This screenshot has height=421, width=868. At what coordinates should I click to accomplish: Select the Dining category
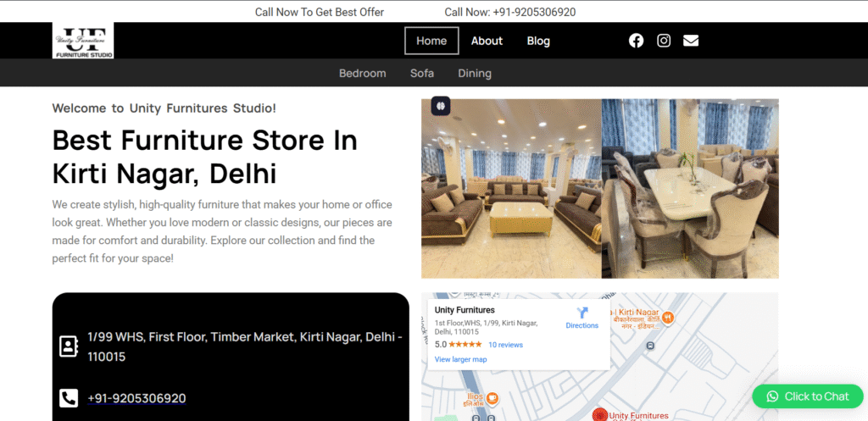[x=475, y=73]
